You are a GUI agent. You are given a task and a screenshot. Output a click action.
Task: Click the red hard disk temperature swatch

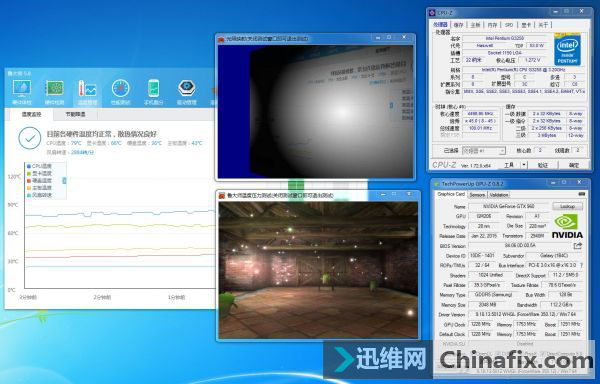(29, 181)
